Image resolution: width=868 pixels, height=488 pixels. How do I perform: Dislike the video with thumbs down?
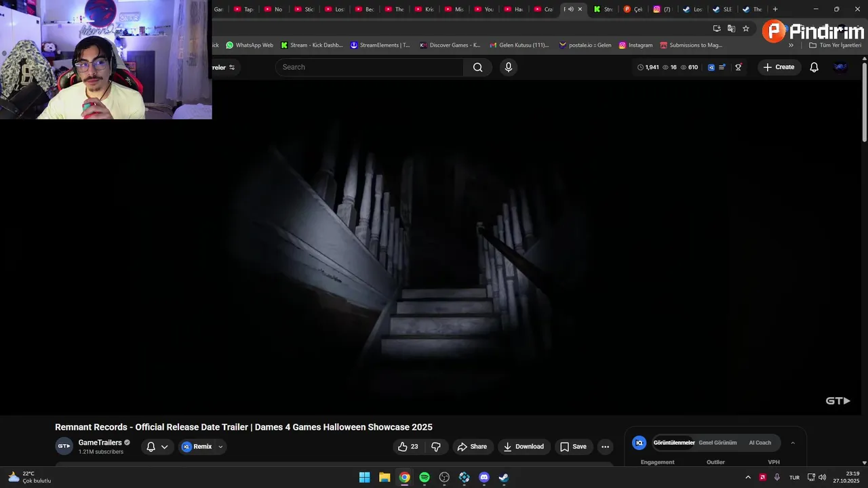point(436,447)
